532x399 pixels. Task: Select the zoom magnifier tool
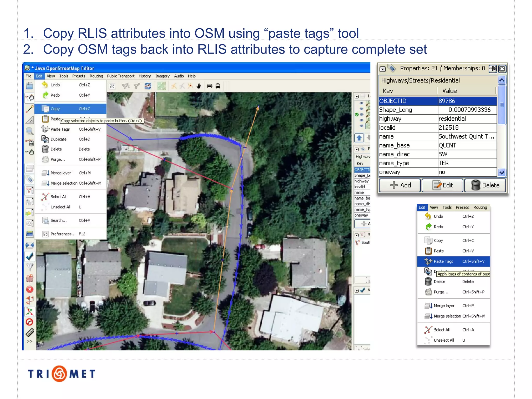[x=30, y=131]
